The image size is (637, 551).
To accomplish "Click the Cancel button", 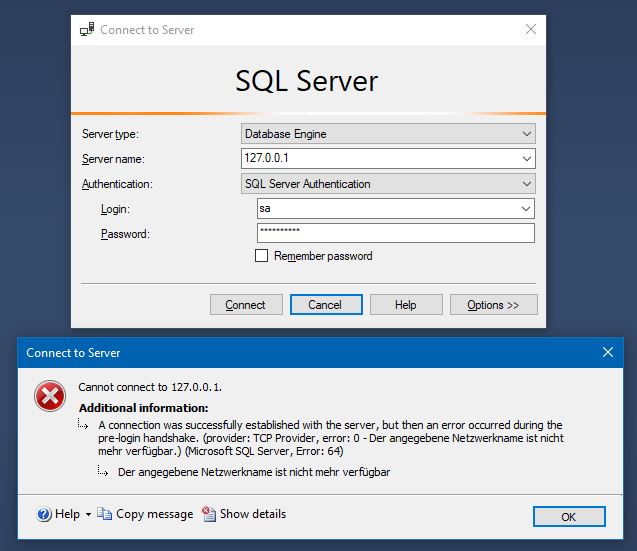I will click(326, 304).
